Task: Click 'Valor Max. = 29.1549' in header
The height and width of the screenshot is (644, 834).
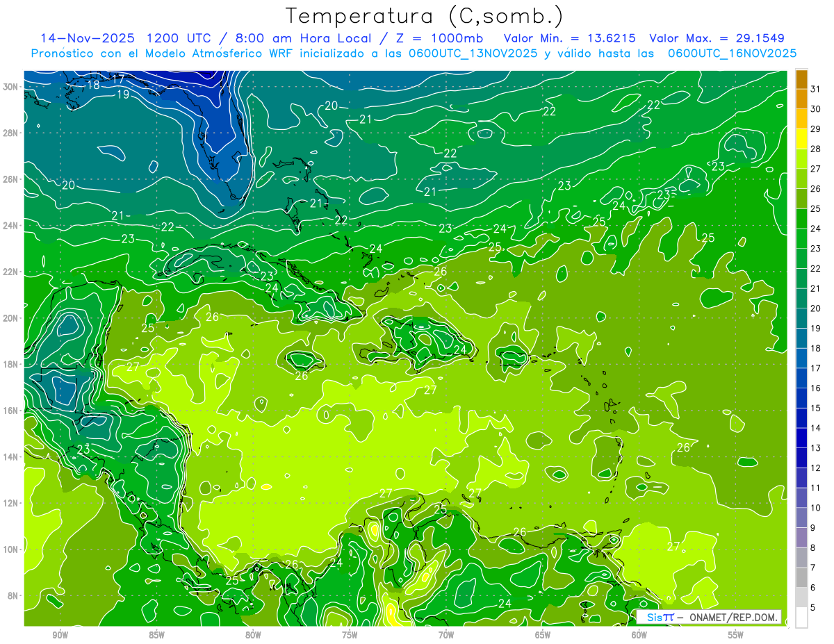Action: pos(717,38)
